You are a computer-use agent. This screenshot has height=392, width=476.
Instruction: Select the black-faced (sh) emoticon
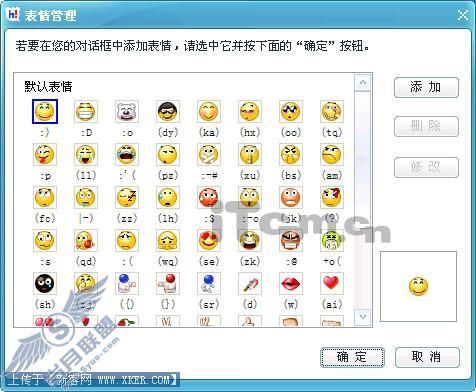[45, 283]
